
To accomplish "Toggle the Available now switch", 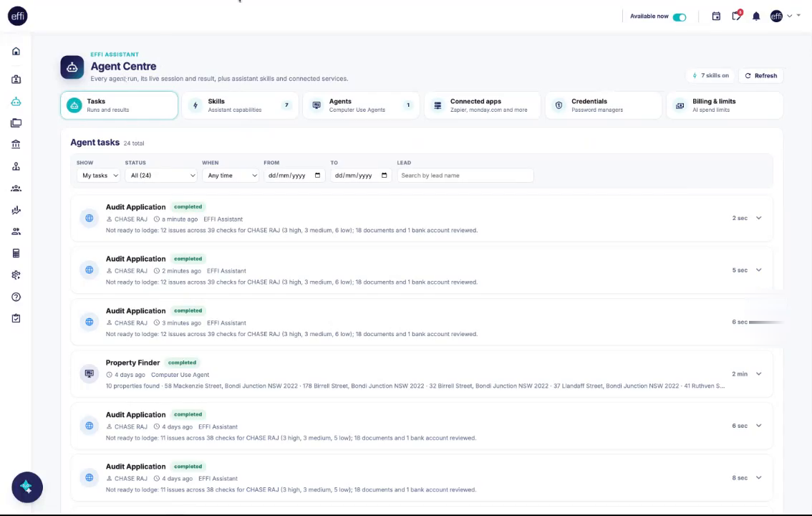I will click(680, 17).
